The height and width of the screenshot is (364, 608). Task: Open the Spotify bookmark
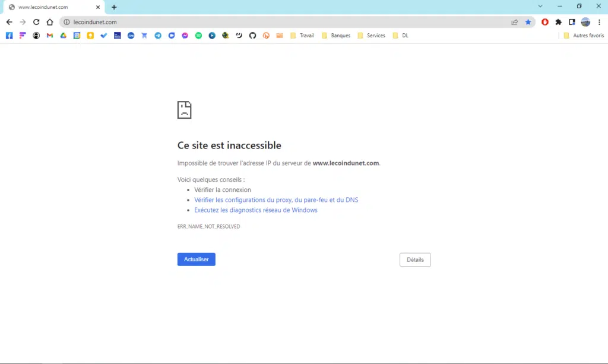click(x=198, y=35)
